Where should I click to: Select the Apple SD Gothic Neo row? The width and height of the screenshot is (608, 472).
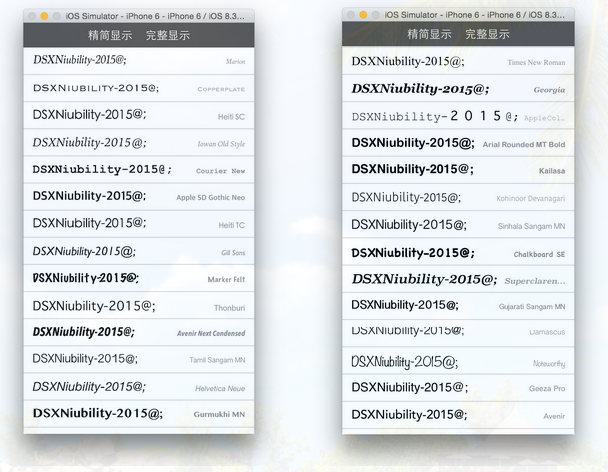click(138, 197)
